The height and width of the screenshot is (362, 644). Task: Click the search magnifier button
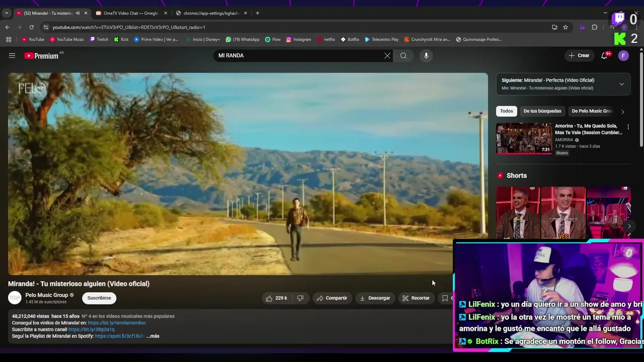[404, 56]
